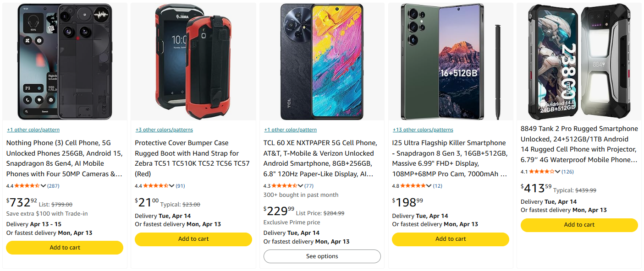Add the Zebra bumper case to cart

click(x=193, y=239)
